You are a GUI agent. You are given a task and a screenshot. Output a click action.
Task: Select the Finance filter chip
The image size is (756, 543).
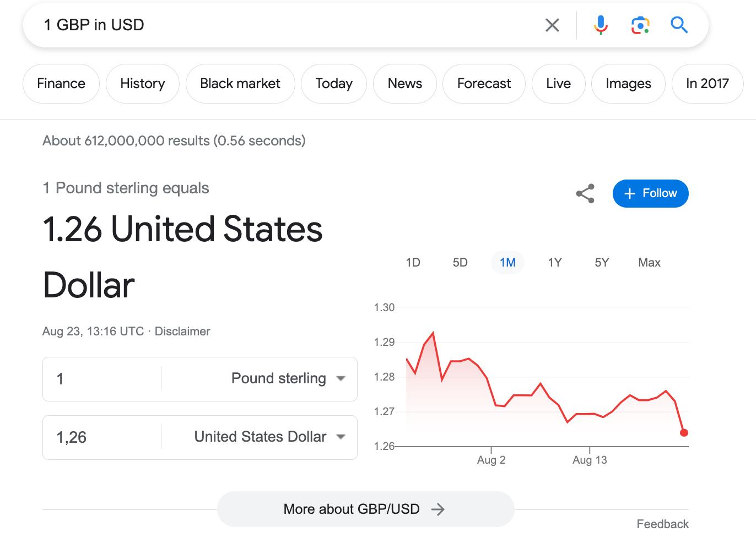click(61, 84)
